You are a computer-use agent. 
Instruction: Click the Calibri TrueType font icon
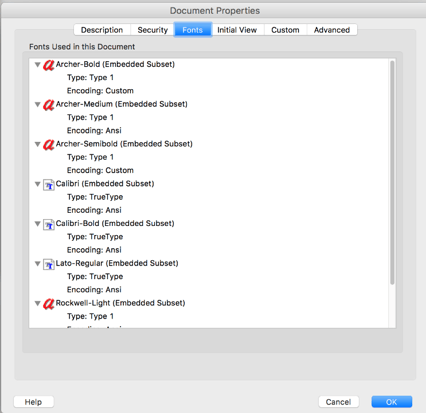(x=49, y=184)
